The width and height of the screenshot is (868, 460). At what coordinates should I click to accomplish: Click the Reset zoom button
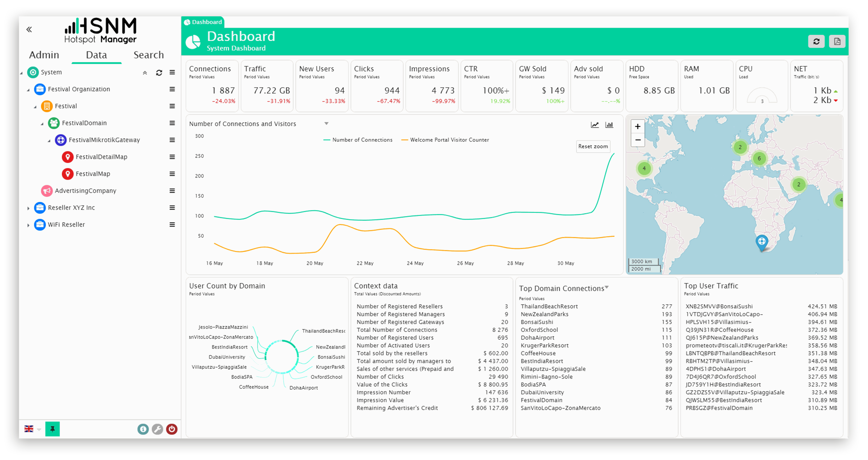pyautogui.click(x=593, y=146)
